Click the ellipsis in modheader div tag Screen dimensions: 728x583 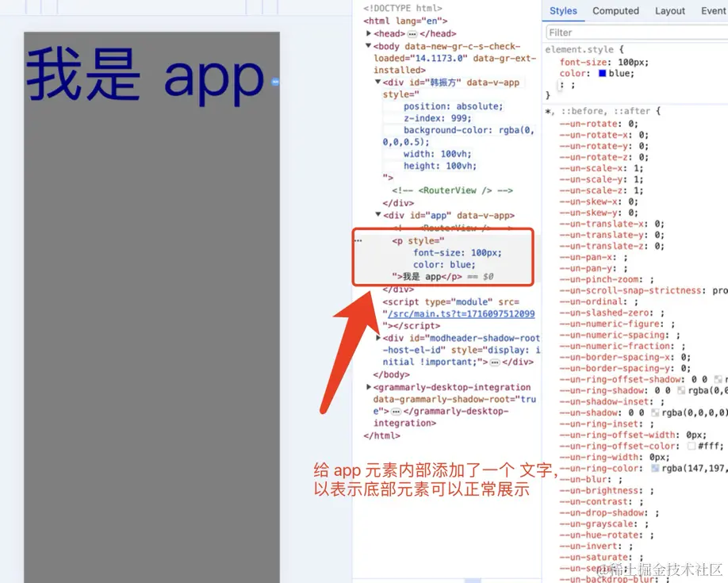495,362
